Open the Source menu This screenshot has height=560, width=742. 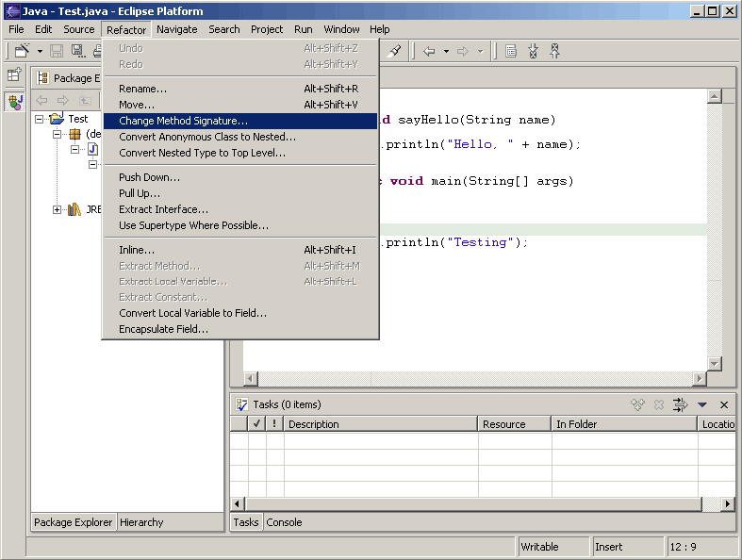click(79, 29)
